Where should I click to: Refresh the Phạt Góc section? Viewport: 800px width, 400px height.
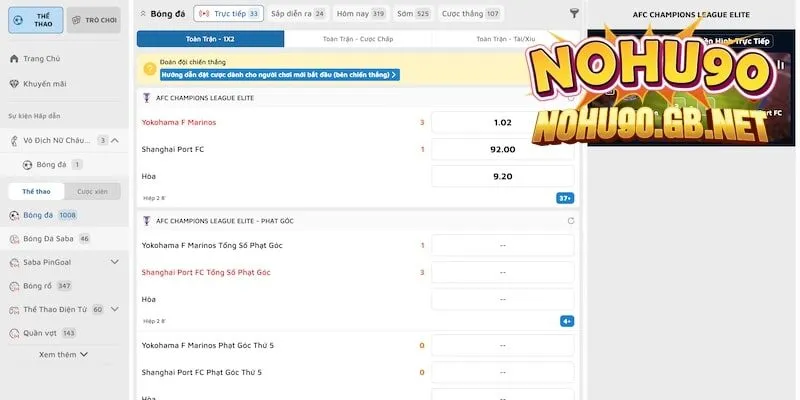(x=570, y=221)
